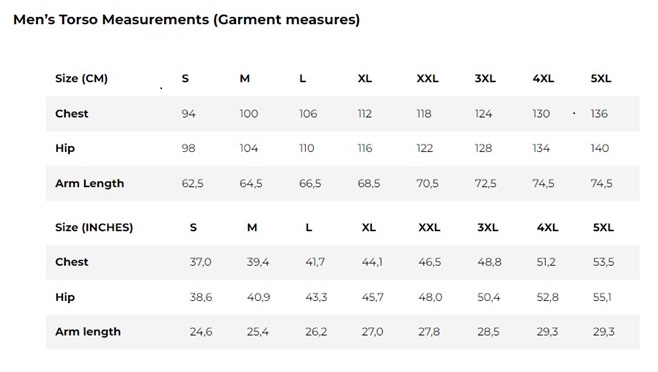Select hip value 128 for size 3XL
The width and height of the screenshot is (658, 372).
(483, 148)
